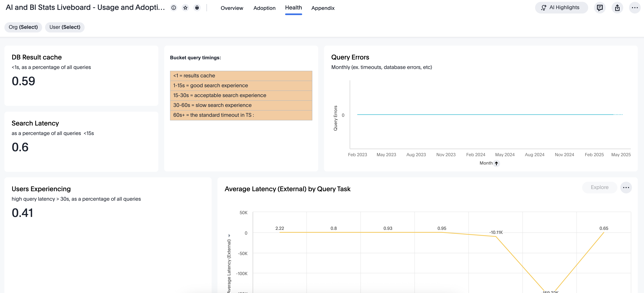
Task: Click 'Monthly (ex. timeouts, database errors, etc)' subtitle
Action: click(x=381, y=67)
